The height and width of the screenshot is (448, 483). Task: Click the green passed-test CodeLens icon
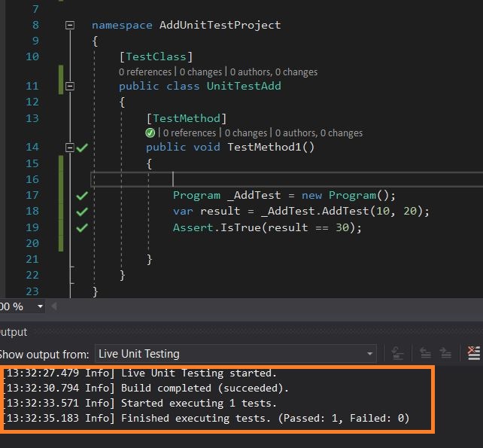point(150,133)
